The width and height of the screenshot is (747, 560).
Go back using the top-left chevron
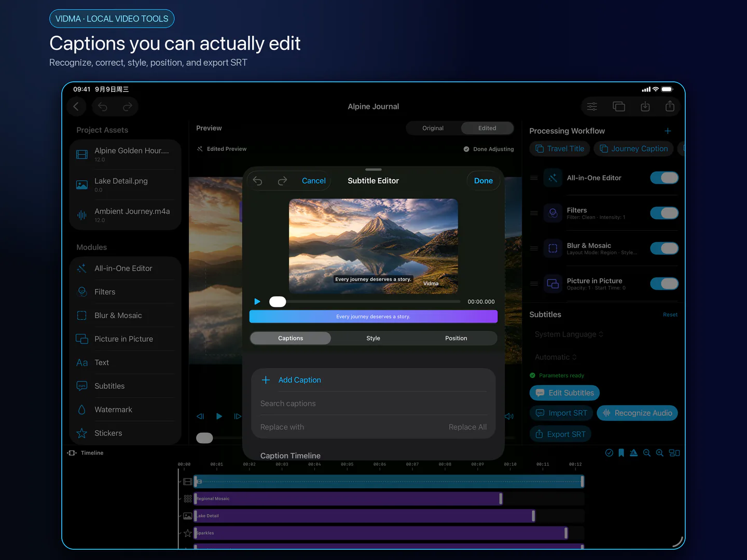coord(76,107)
